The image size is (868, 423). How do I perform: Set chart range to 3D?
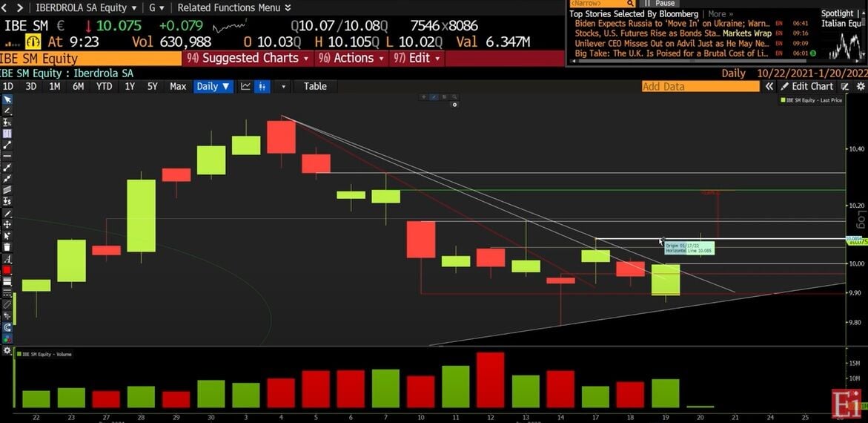(31, 87)
